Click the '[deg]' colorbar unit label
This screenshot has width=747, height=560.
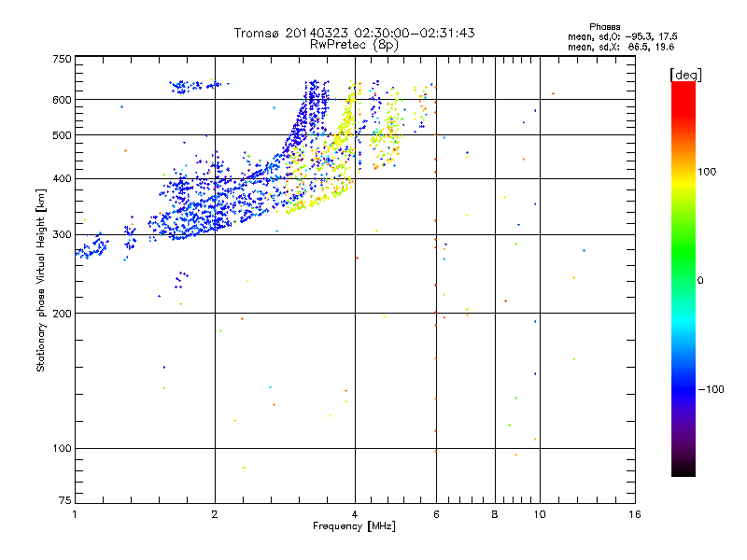(685, 75)
